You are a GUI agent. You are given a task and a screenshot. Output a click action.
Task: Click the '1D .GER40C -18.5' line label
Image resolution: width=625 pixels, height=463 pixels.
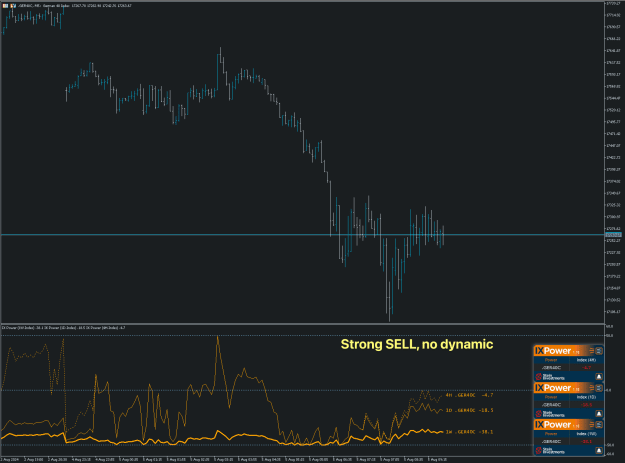click(x=469, y=410)
